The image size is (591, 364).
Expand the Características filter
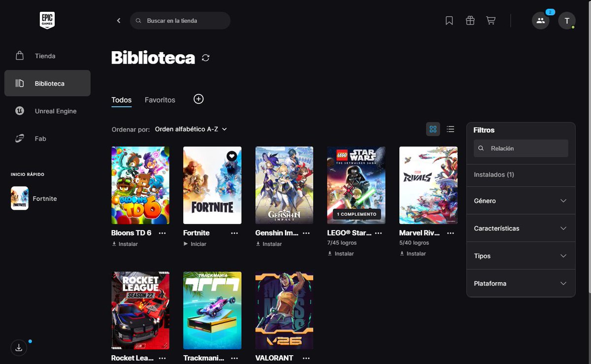(x=521, y=228)
